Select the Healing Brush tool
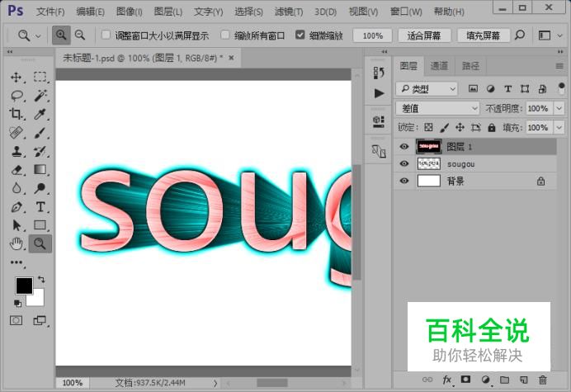The height and width of the screenshot is (392, 571). (x=16, y=133)
